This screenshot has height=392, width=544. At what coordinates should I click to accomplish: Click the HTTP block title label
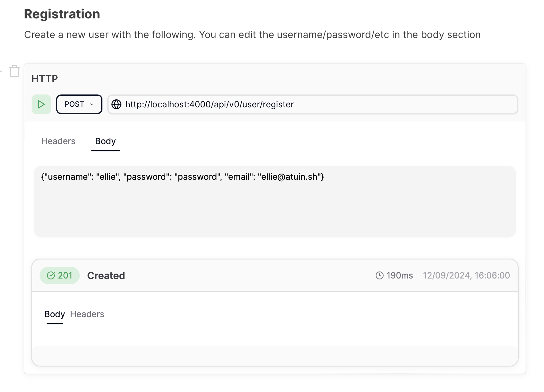pos(45,79)
